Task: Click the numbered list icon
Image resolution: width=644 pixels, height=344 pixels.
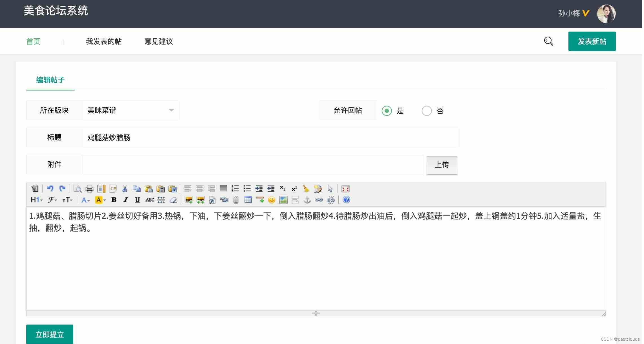Action: point(235,189)
